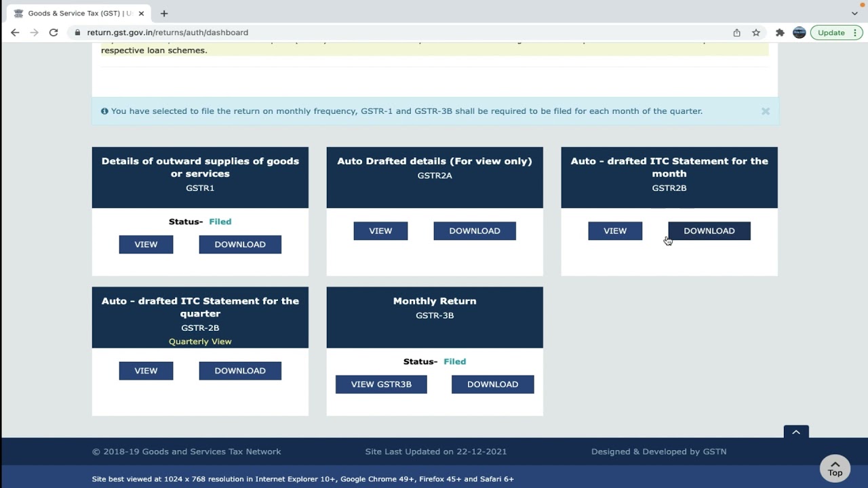The height and width of the screenshot is (488, 868).
Task: Click the info icon in blue banner
Action: [x=104, y=111]
